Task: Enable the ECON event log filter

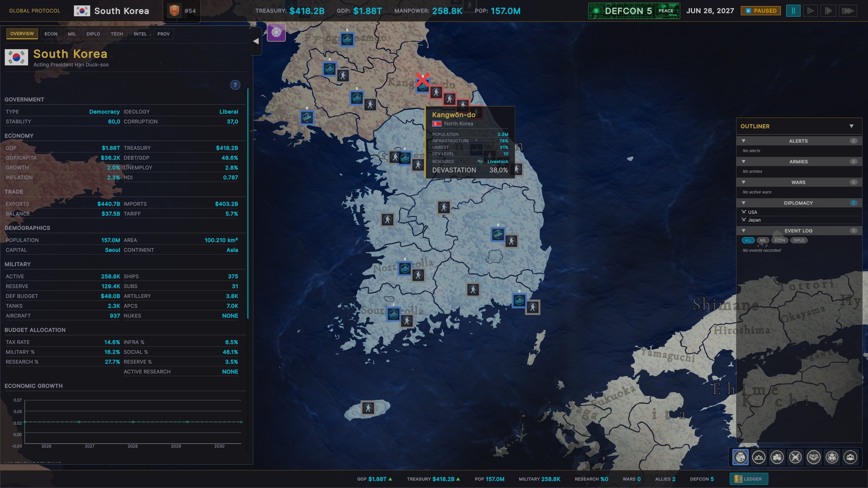Action: pyautogui.click(x=780, y=240)
